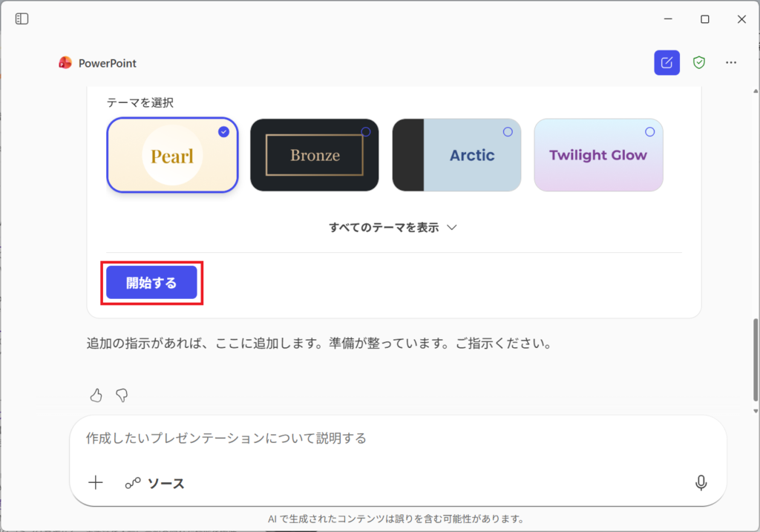Click the PowerPoint logo icon
This screenshot has width=760, height=532.
[x=65, y=63]
